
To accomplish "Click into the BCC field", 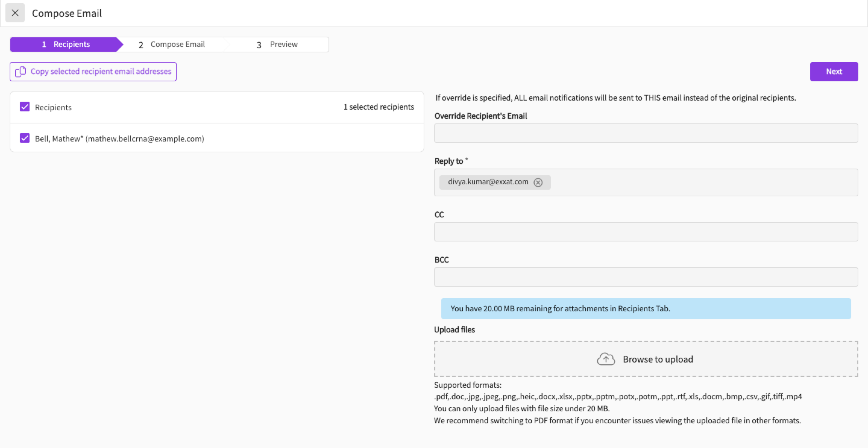I will [646, 277].
